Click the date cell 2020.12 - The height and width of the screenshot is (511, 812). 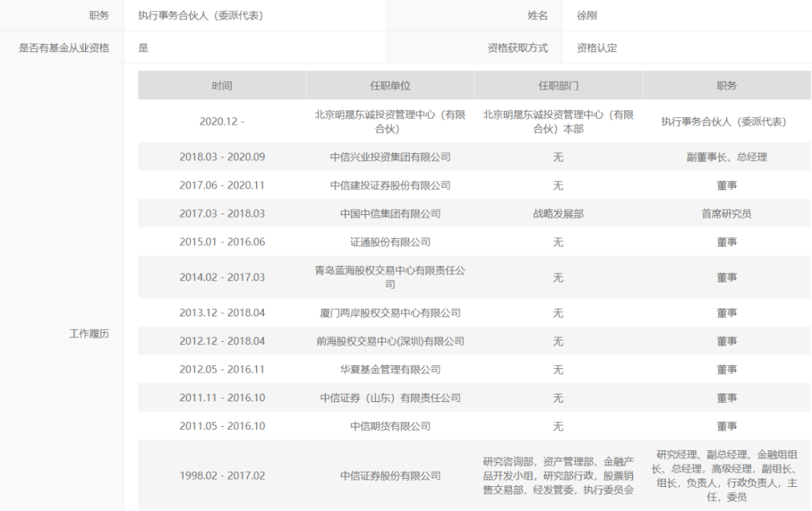pyautogui.click(x=222, y=122)
